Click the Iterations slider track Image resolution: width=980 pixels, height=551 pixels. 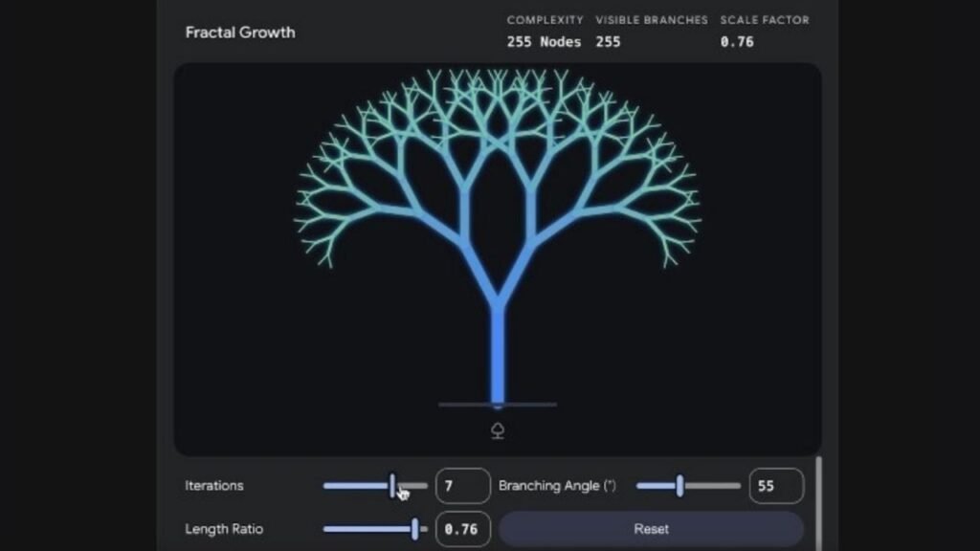coord(354,486)
